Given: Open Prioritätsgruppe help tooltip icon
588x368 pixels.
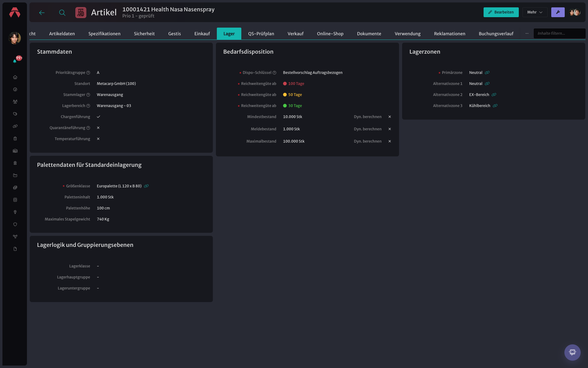Looking at the screenshot, I should pos(88,73).
